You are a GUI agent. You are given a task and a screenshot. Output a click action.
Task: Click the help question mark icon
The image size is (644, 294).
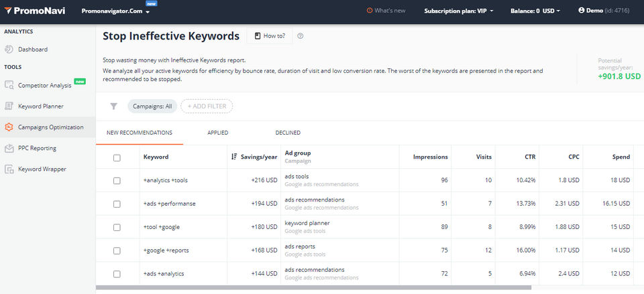tap(301, 36)
